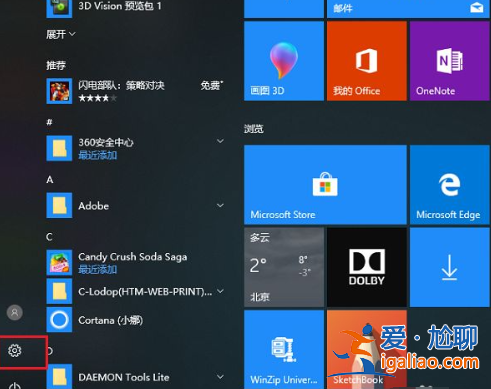The width and height of the screenshot is (491, 389).
Task: Click the power button icon
Action: (x=15, y=386)
